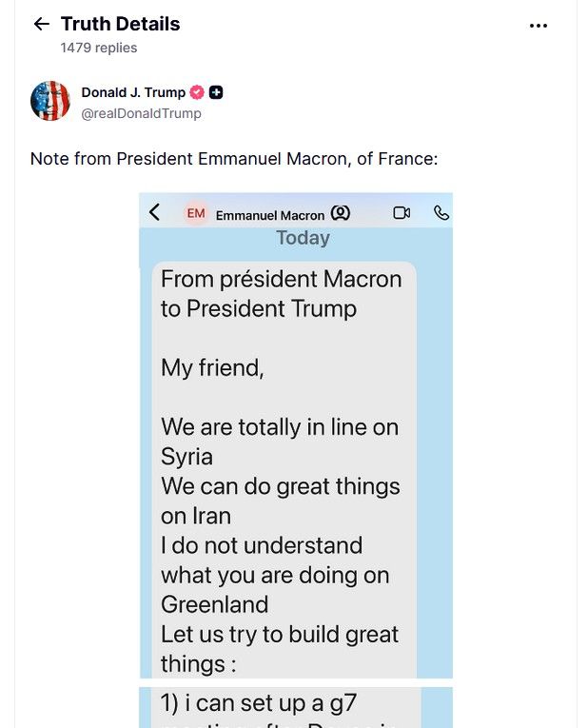Click the Emmanuel Macron contact name

[x=270, y=215]
